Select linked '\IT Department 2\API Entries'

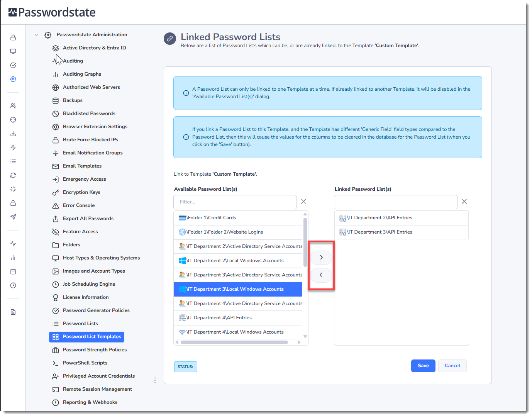(x=402, y=218)
